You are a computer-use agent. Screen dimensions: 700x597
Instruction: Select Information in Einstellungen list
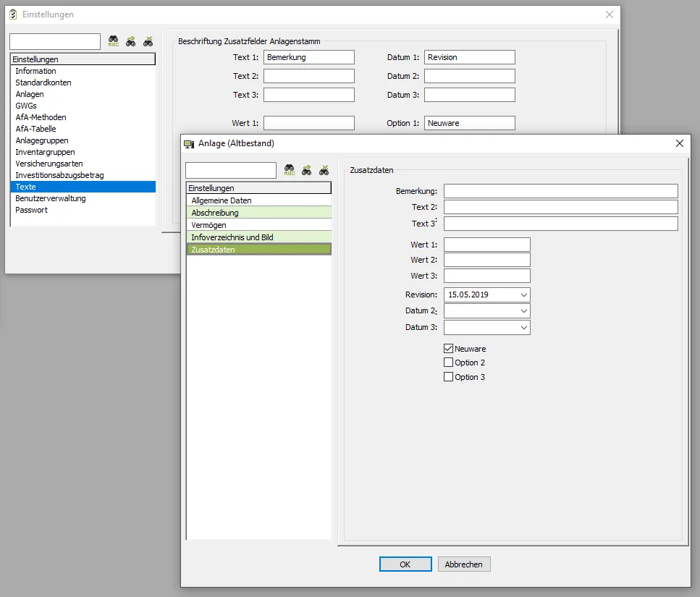pyautogui.click(x=83, y=71)
